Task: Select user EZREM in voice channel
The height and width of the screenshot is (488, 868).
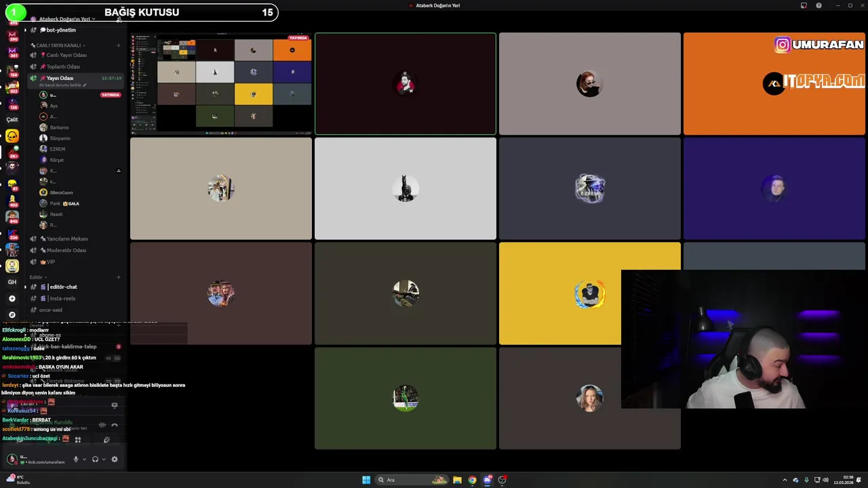Action: (x=57, y=149)
